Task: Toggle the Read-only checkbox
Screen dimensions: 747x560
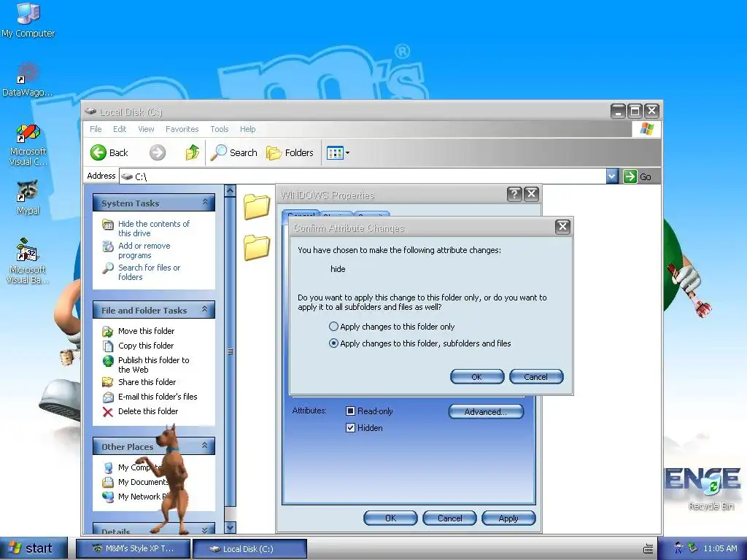Action: click(351, 411)
